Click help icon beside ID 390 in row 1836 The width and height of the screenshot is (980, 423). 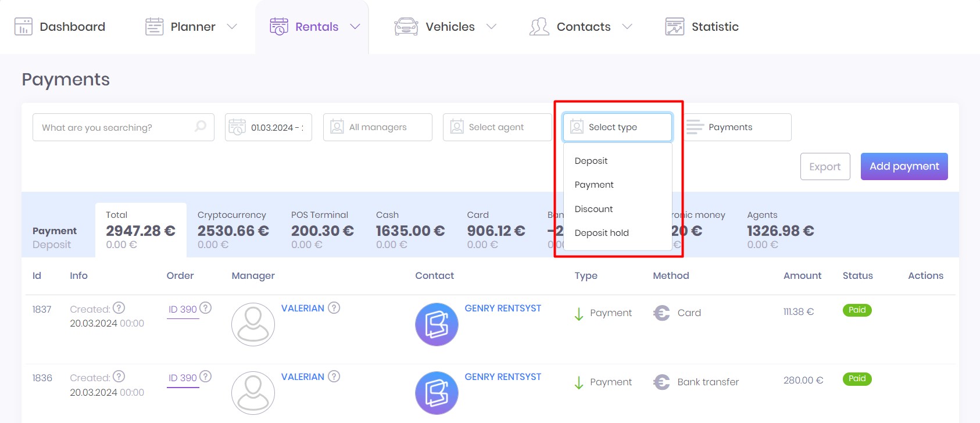point(205,377)
